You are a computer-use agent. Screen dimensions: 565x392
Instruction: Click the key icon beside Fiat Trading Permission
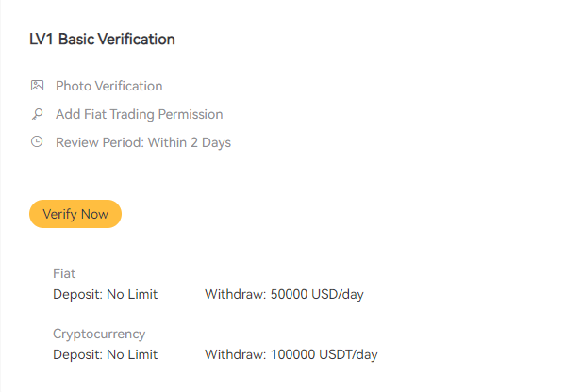(x=37, y=114)
